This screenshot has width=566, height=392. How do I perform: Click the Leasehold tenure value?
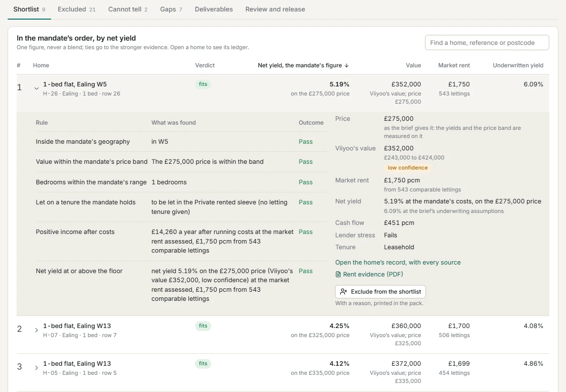click(x=399, y=247)
